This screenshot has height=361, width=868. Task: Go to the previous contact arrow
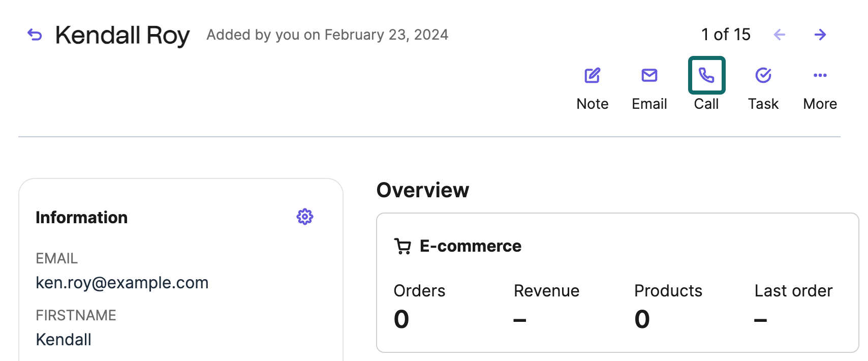(x=779, y=35)
